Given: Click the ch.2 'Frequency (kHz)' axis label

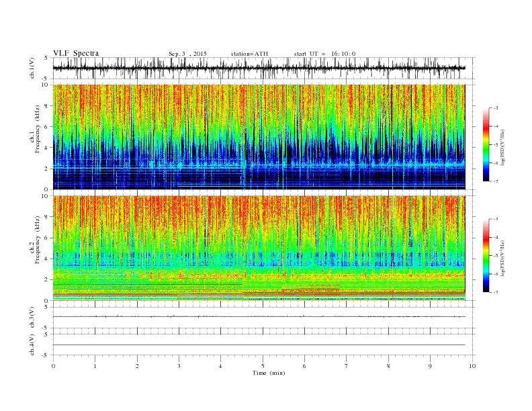Looking at the screenshot, I should 38,240.
